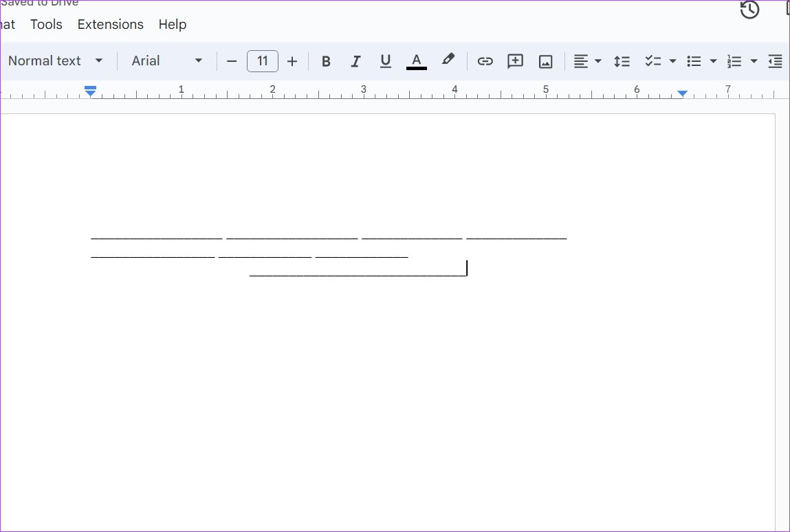790x532 pixels.
Task: Open line and paragraph spacing
Action: tap(622, 61)
